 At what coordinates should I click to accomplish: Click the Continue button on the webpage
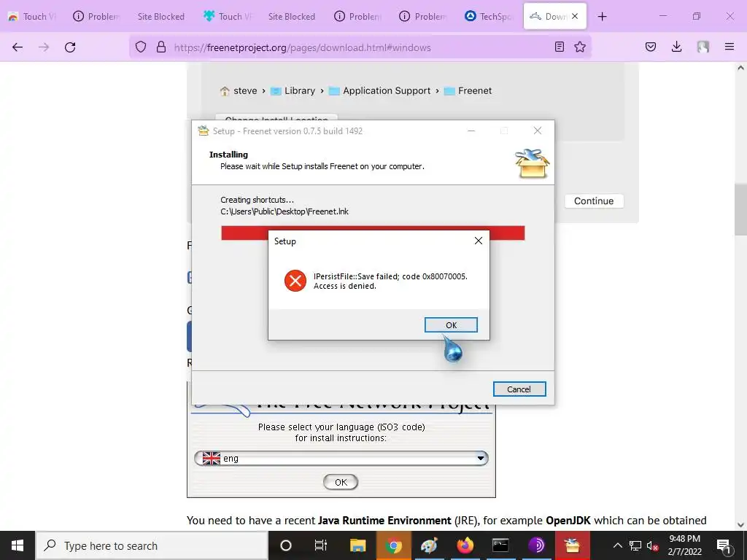pyautogui.click(x=594, y=201)
